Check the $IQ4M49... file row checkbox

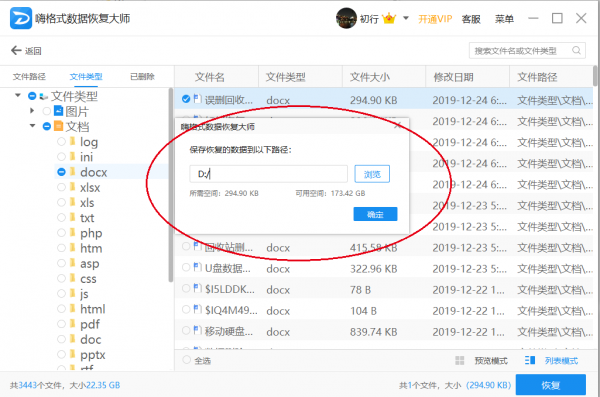pyautogui.click(x=186, y=309)
